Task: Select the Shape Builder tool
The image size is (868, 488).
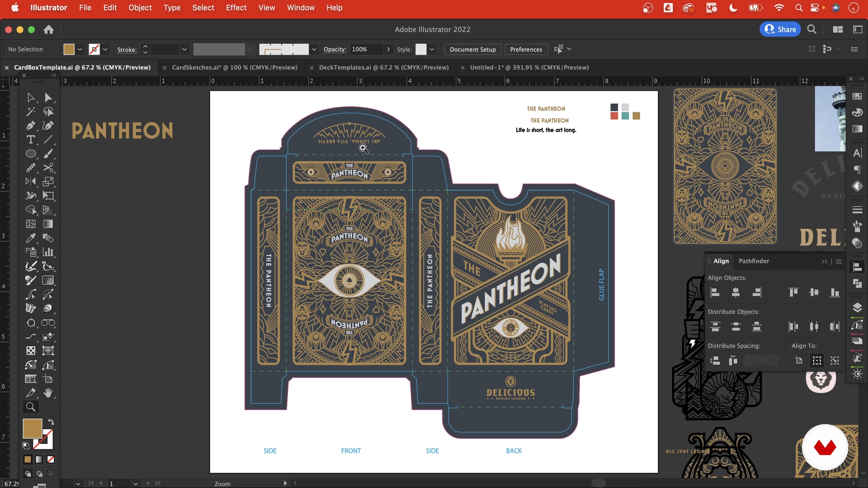Action: pyautogui.click(x=31, y=210)
